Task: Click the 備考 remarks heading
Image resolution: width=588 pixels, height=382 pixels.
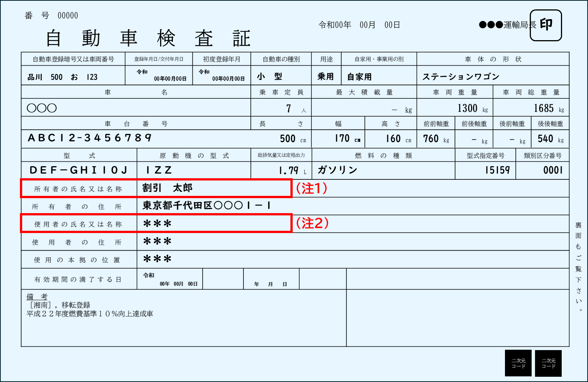Action: point(37,296)
